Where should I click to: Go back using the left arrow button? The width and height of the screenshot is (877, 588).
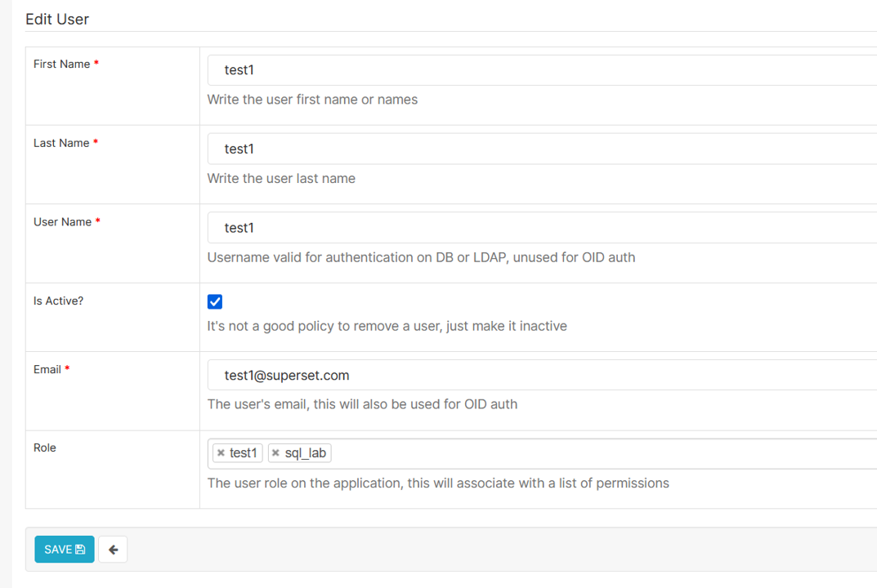click(113, 550)
